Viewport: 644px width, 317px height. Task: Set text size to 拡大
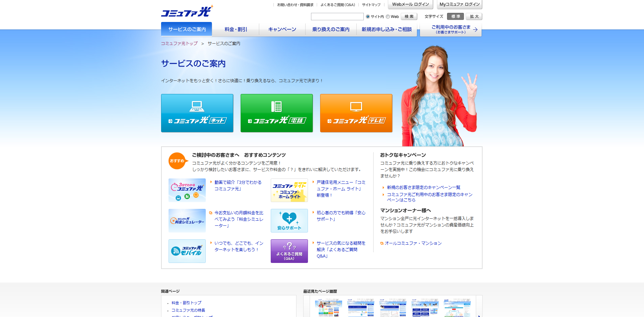[474, 17]
